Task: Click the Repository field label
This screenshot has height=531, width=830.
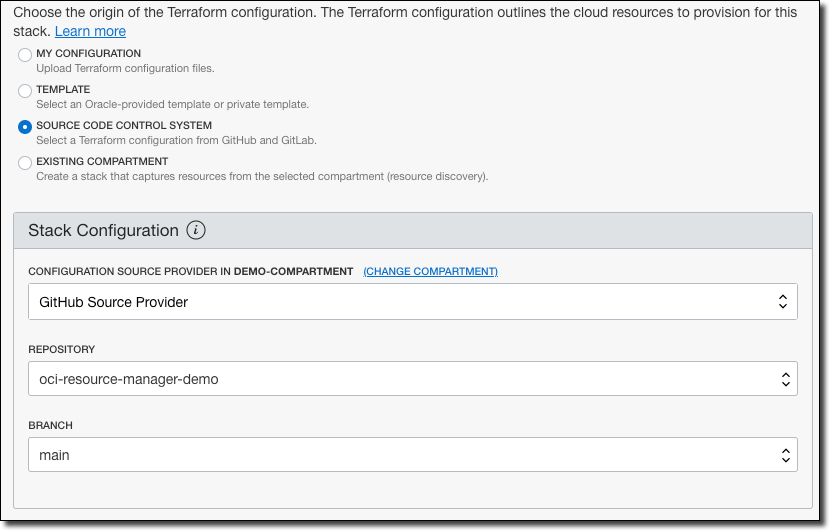Action: [x=62, y=350]
